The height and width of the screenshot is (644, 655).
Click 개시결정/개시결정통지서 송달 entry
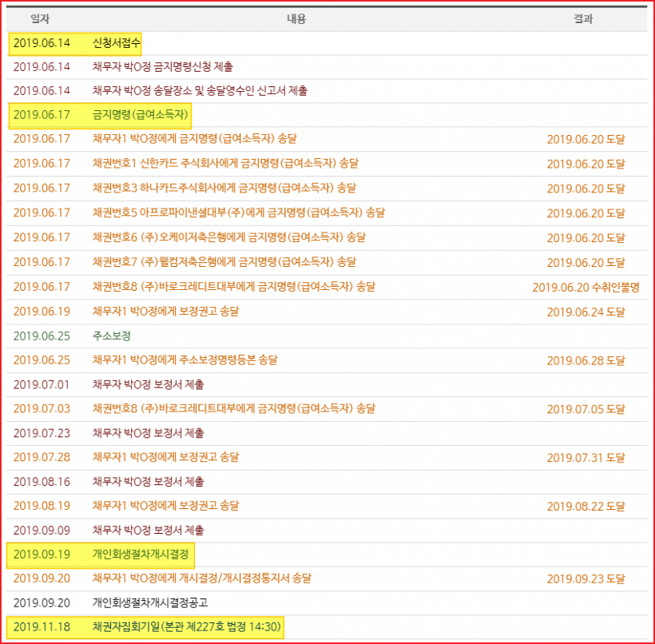202,578
